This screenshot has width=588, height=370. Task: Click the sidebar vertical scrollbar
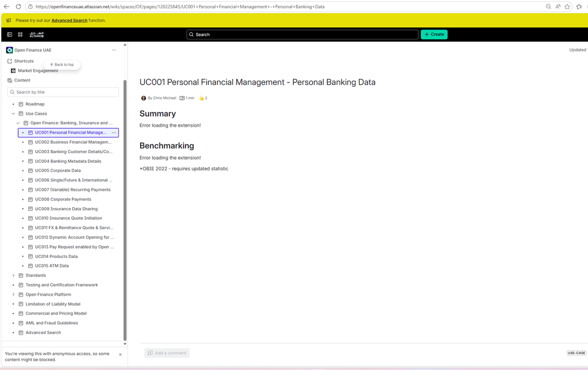[x=125, y=210]
